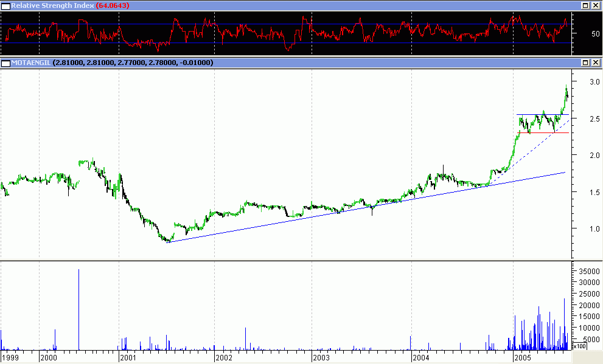The height and width of the screenshot is (364, 603).
Task: Click the 'Relative Strength Index' title text
Action: point(53,5)
